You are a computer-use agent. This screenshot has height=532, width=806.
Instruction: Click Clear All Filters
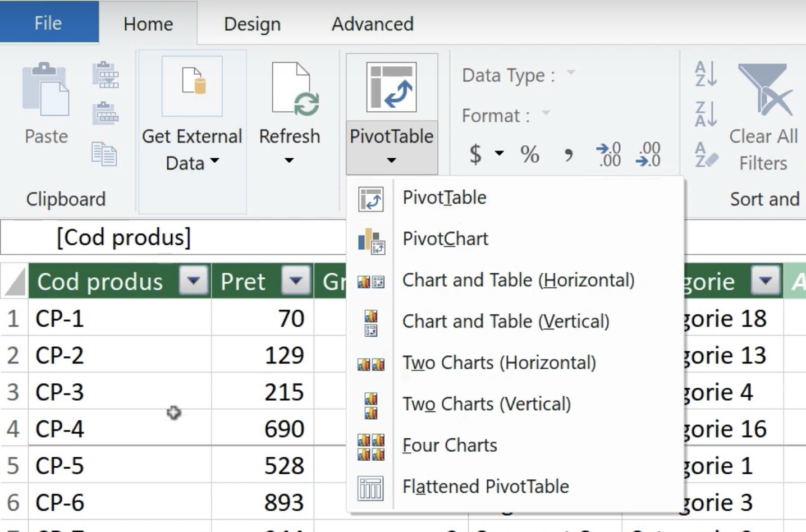pyautogui.click(x=763, y=112)
